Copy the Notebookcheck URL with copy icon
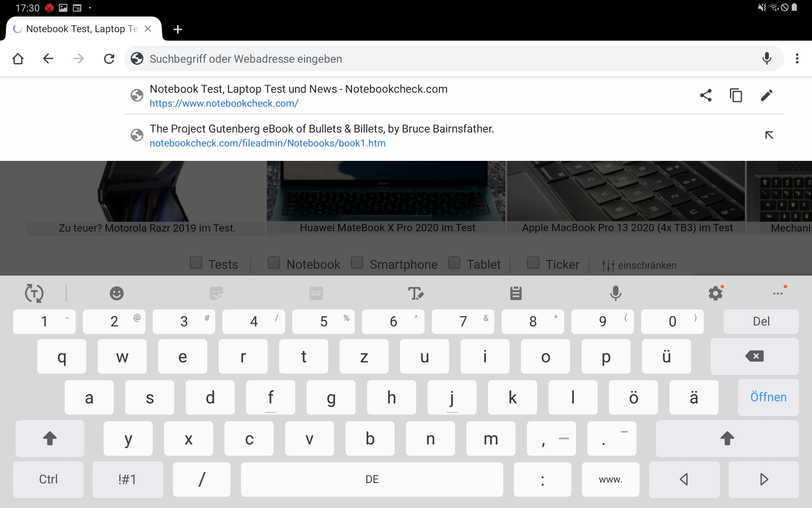Screen dimensions: 812x508 [736, 95]
